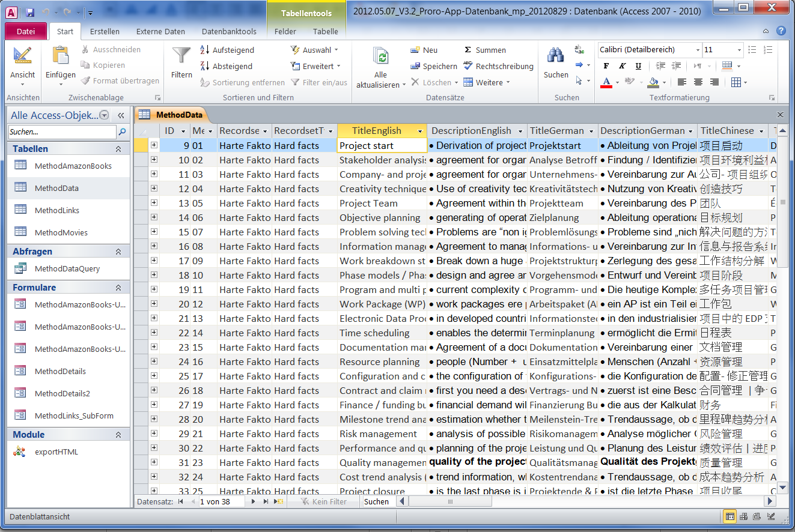The height and width of the screenshot is (532, 795).
Task: Collapse the Formulare group
Action: coord(118,288)
